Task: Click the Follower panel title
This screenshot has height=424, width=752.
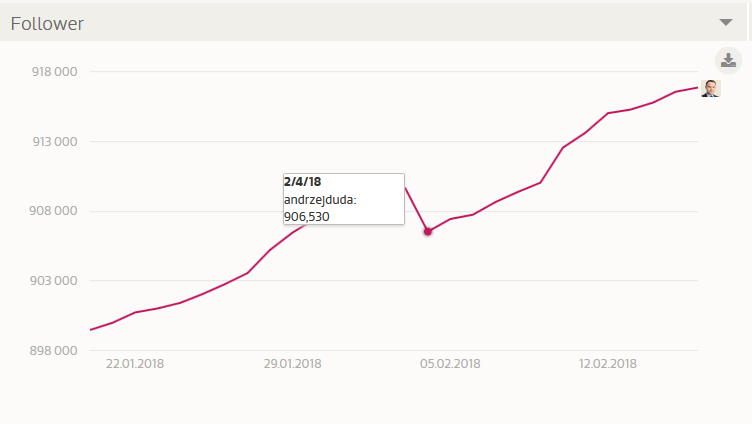Action: (47, 24)
